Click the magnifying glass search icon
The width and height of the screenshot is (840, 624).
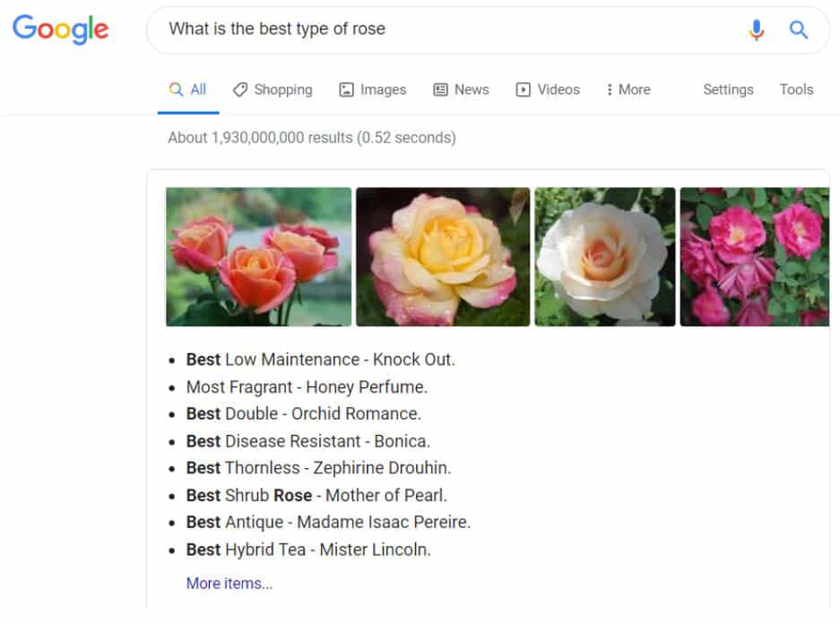pyautogui.click(x=798, y=30)
